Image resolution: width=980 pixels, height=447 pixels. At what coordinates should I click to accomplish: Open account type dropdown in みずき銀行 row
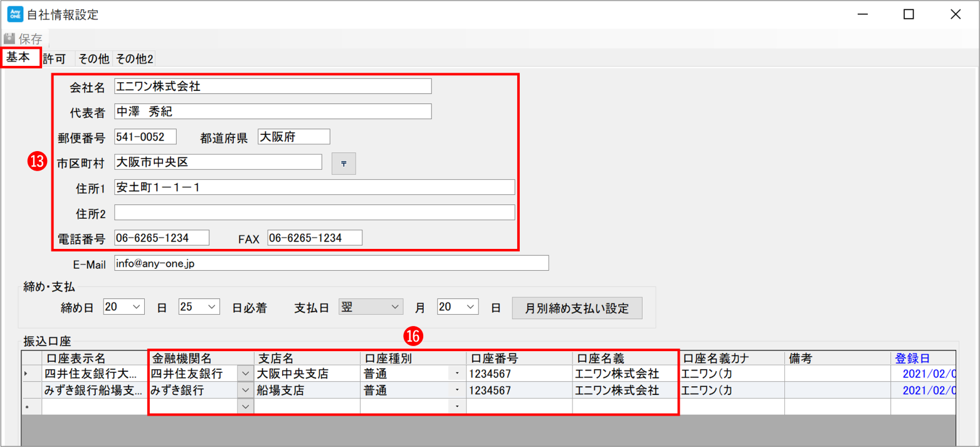[457, 391]
